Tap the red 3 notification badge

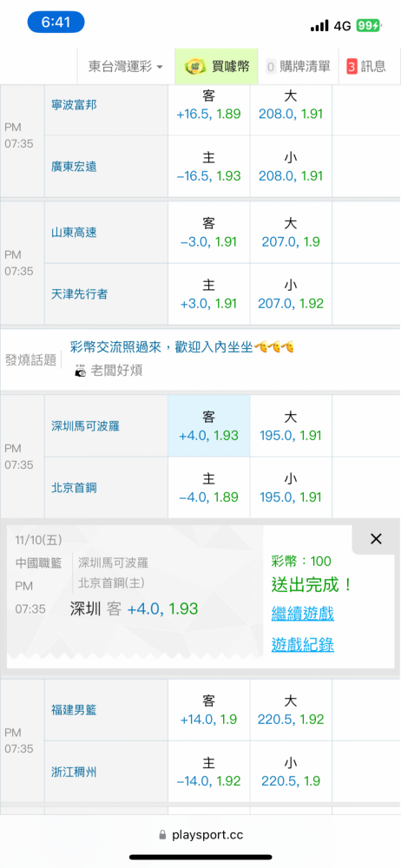point(352,67)
